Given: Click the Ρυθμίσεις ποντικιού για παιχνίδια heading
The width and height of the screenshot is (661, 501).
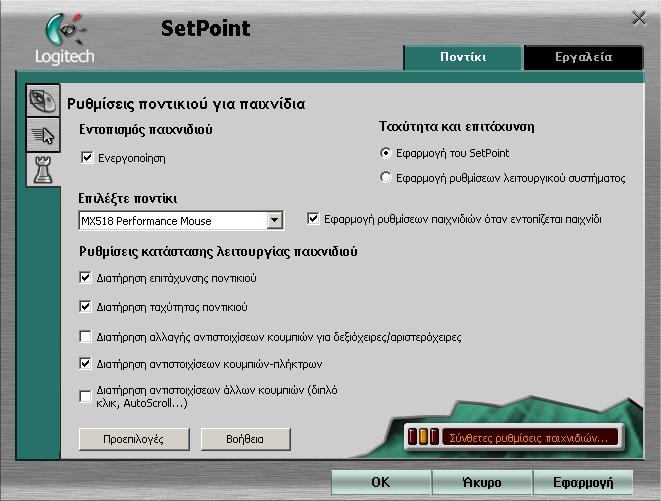Looking at the screenshot, I should 186,104.
